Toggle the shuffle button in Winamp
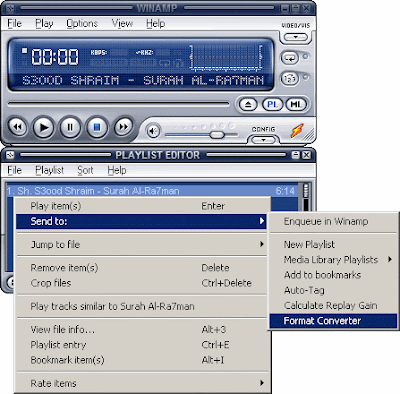The image size is (400, 394). [x=290, y=79]
